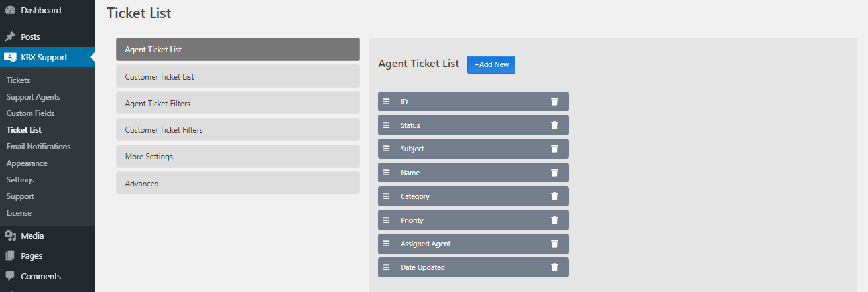Open Support Agents submenu item
The width and height of the screenshot is (868, 292).
pos(33,97)
